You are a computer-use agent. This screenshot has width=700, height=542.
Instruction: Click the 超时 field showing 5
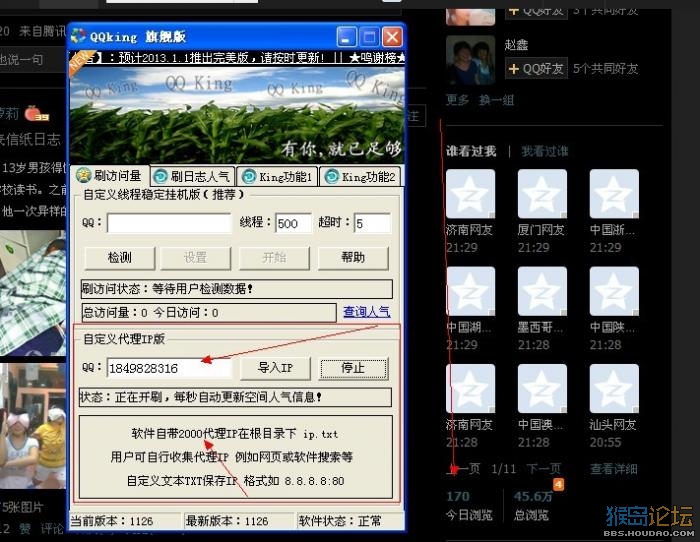click(x=372, y=223)
